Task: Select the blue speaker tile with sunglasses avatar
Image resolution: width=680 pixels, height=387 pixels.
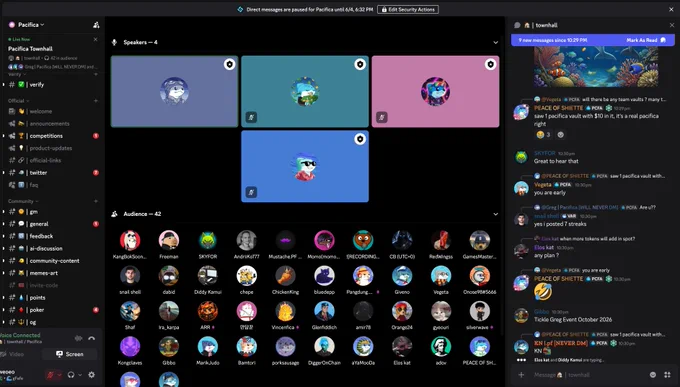Action: click(x=305, y=166)
